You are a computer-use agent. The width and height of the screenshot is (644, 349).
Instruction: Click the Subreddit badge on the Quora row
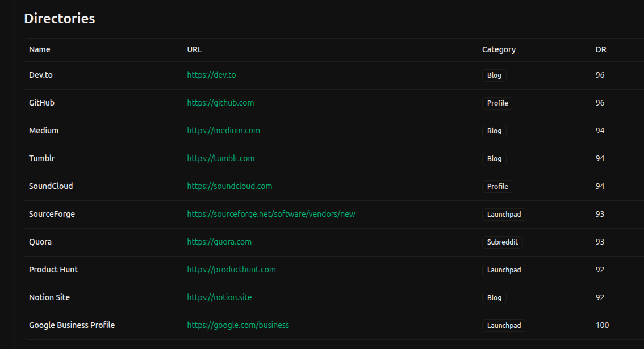tap(503, 242)
